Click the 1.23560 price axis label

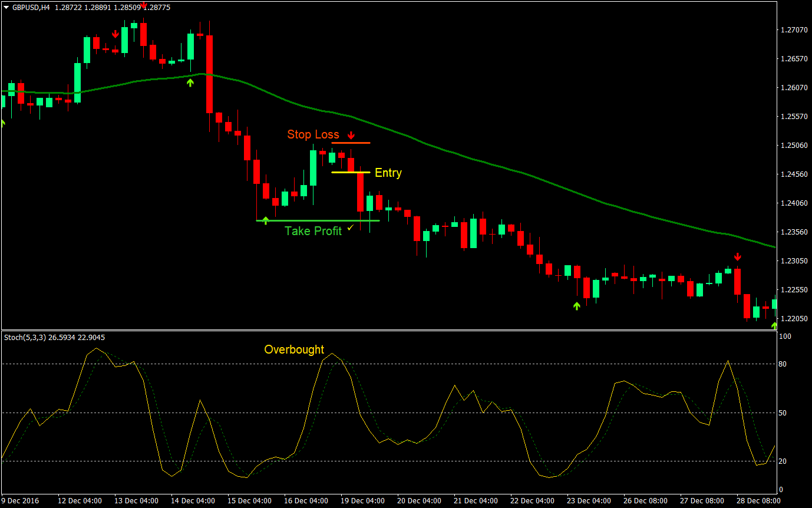click(x=793, y=232)
